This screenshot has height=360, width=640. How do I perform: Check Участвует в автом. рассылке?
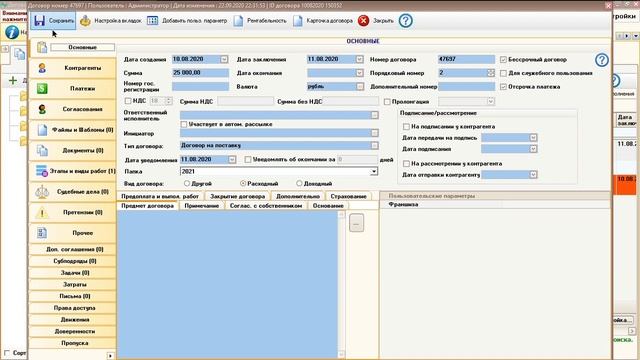[x=184, y=124]
